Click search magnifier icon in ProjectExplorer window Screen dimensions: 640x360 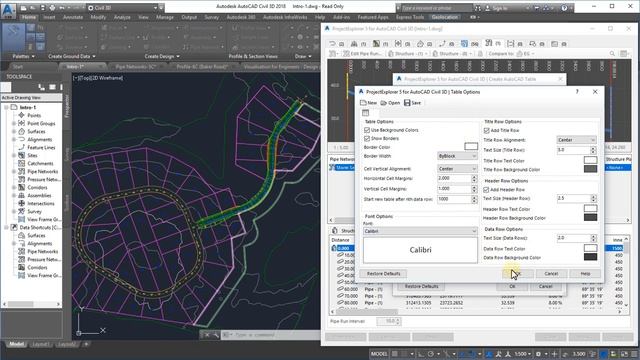[612, 53]
